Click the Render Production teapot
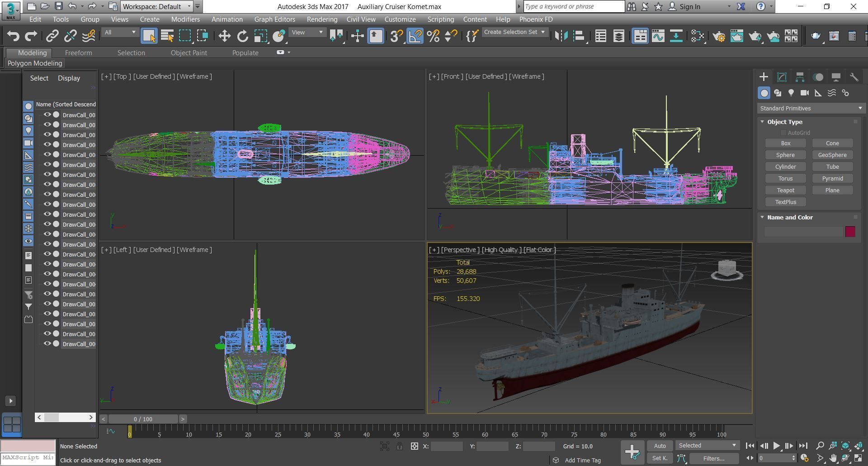The image size is (868, 466). click(x=755, y=36)
